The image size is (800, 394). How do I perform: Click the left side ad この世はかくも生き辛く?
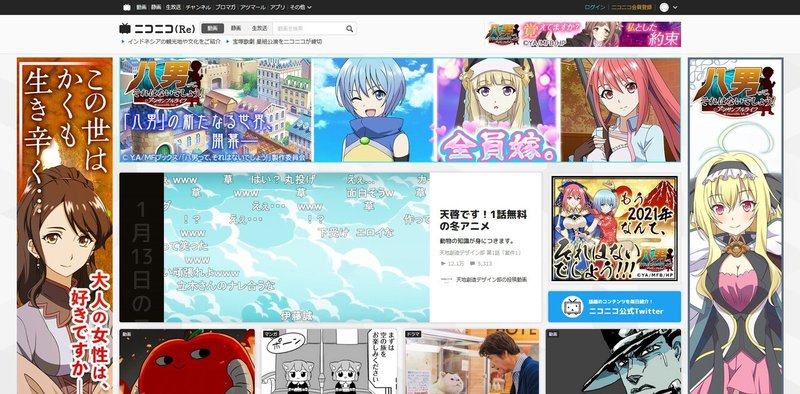[x=65, y=226]
